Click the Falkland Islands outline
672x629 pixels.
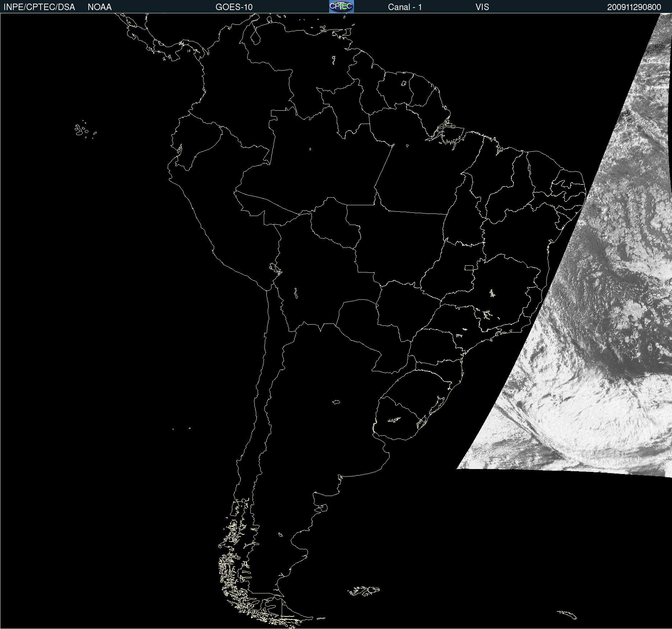364,591
